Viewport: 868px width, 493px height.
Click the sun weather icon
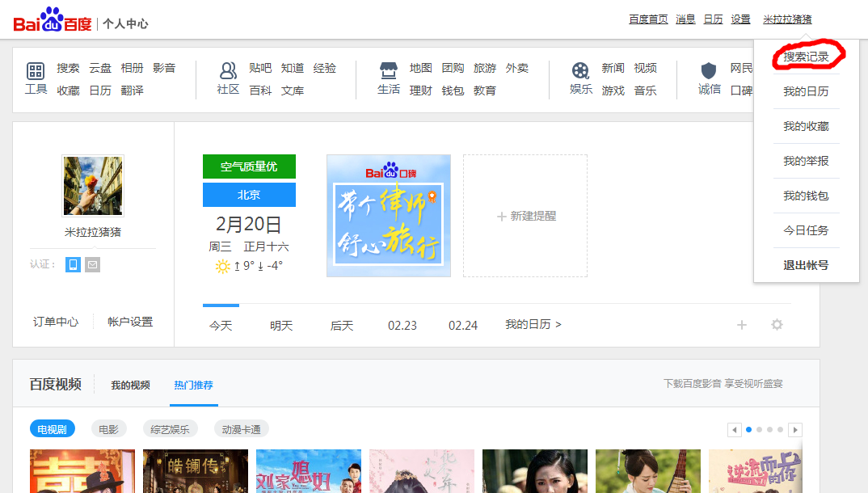tap(222, 266)
